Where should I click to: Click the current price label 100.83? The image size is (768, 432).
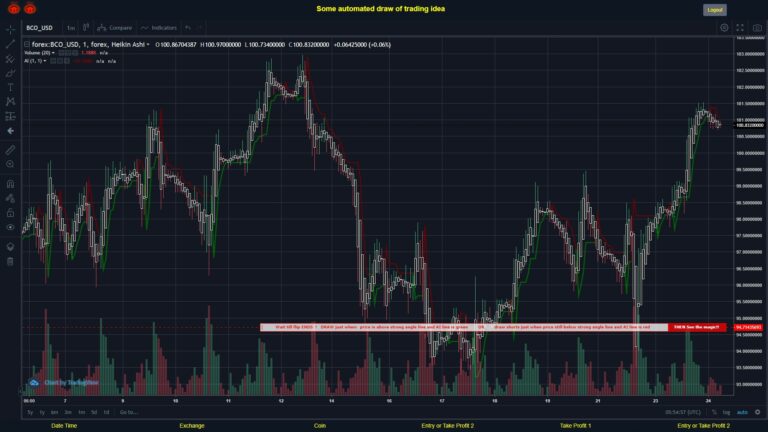click(749, 125)
